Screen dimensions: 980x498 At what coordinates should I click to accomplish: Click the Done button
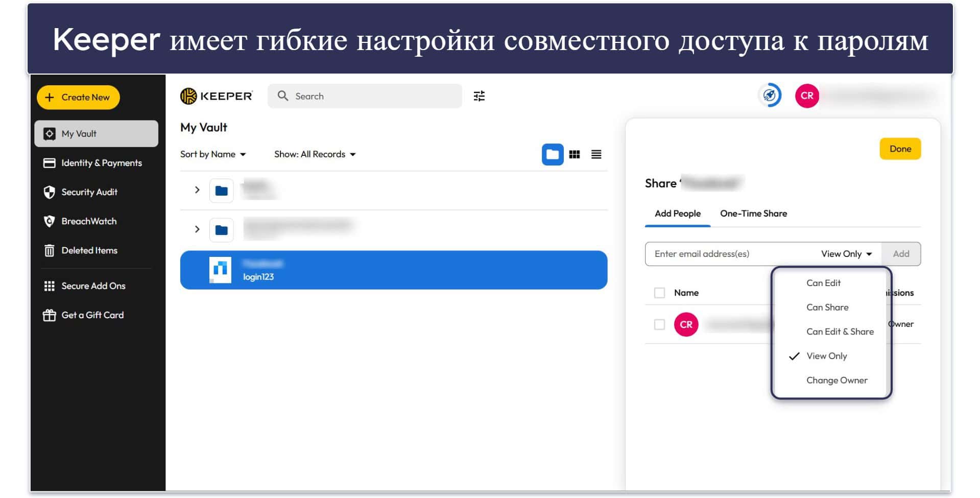(x=900, y=149)
